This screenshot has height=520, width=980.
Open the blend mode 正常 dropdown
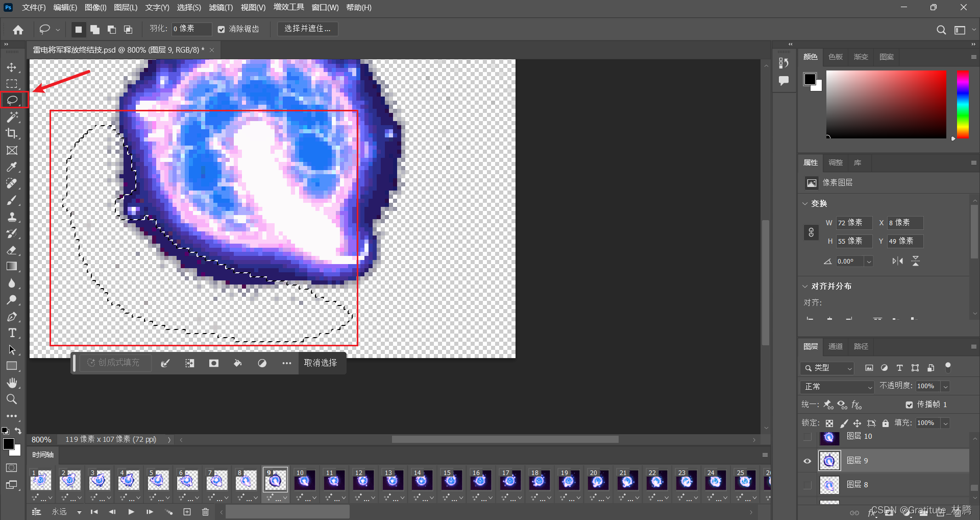coord(838,387)
